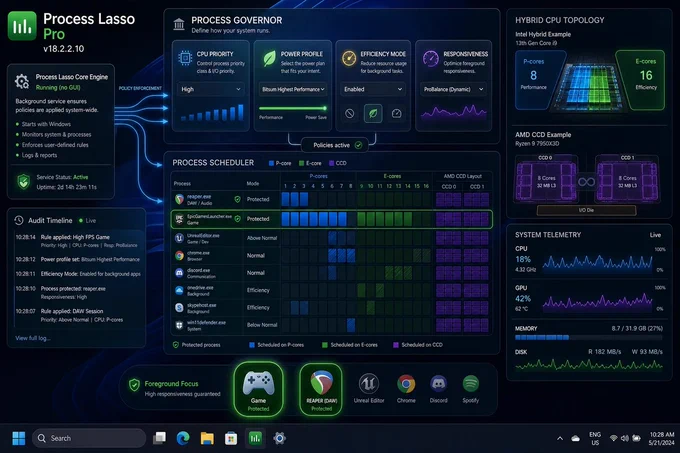This screenshot has width=680, height=453.
Task: Click the Policies active status pill
Action: point(335,145)
